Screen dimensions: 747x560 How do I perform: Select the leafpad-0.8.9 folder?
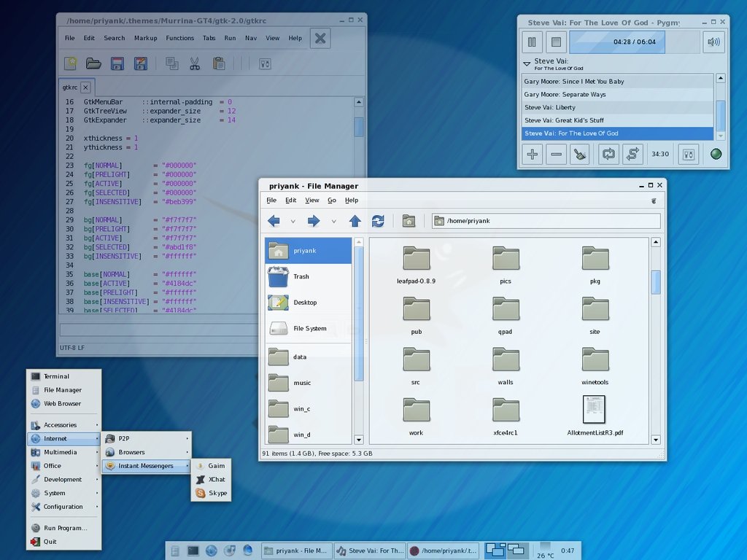pos(416,265)
